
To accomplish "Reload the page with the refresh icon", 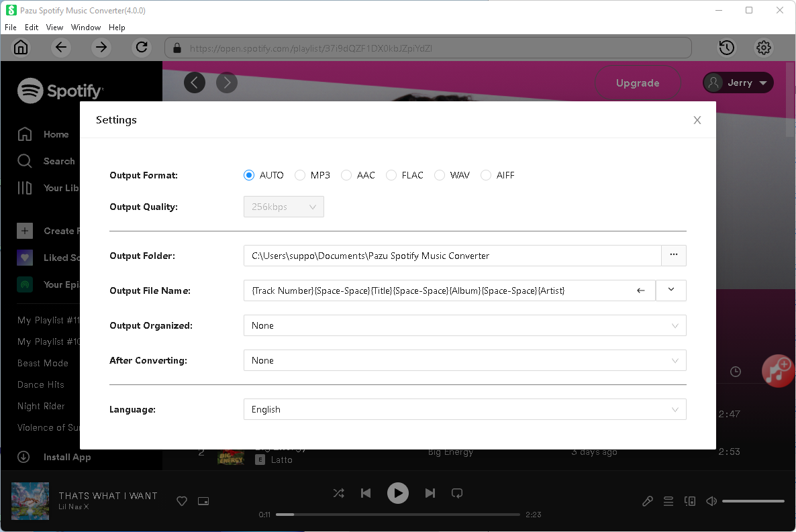I will 142,48.
